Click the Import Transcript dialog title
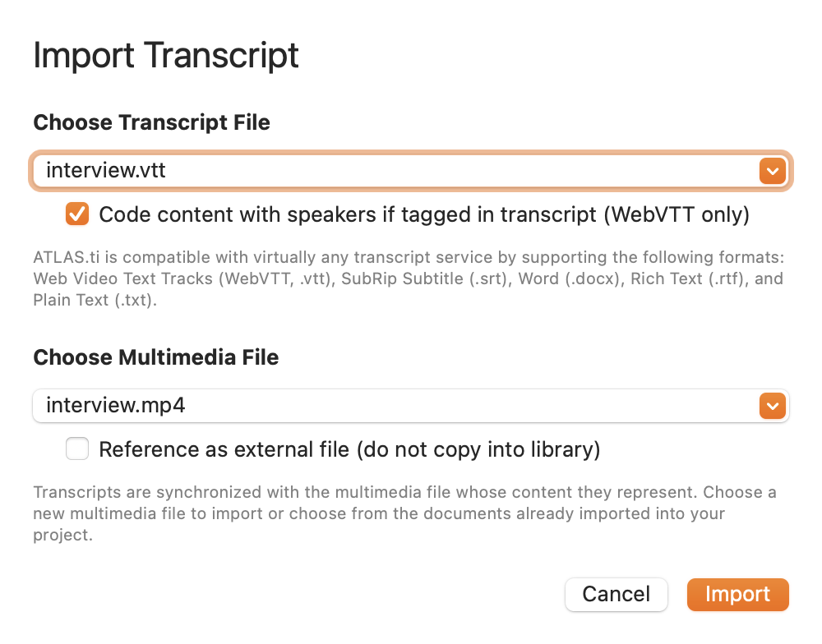 (x=166, y=56)
